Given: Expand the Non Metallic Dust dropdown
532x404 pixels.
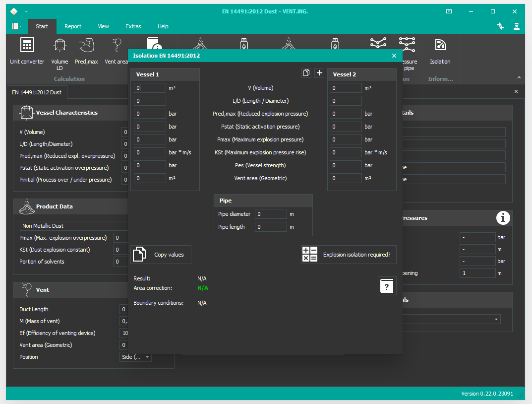Looking at the screenshot, I should (x=74, y=226).
